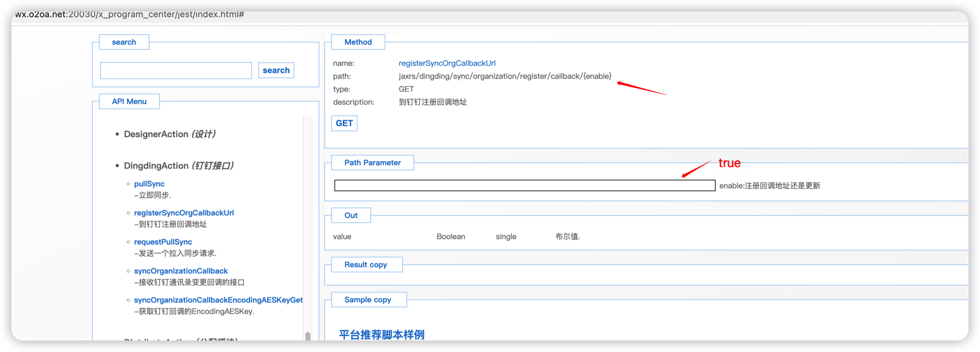980x352 pixels.
Task: Click the enable path parameter input
Action: (525, 186)
